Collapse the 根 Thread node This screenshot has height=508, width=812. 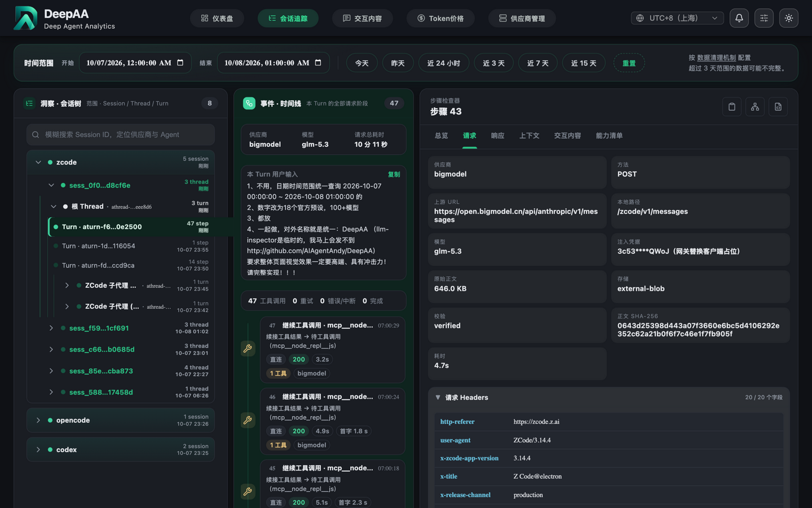(x=54, y=207)
